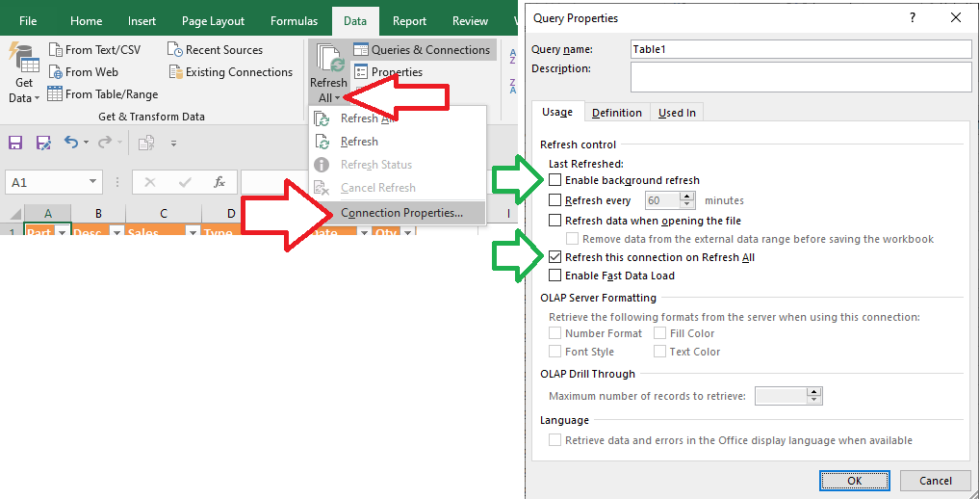Click the Undo arrow icon
The width and height of the screenshot is (980, 499).
click(70, 143)
